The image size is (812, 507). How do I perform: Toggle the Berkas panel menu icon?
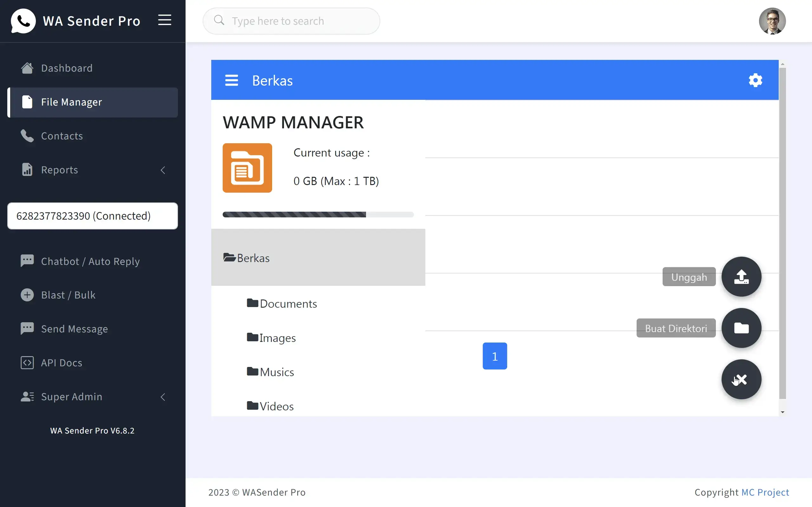point(232,80)
